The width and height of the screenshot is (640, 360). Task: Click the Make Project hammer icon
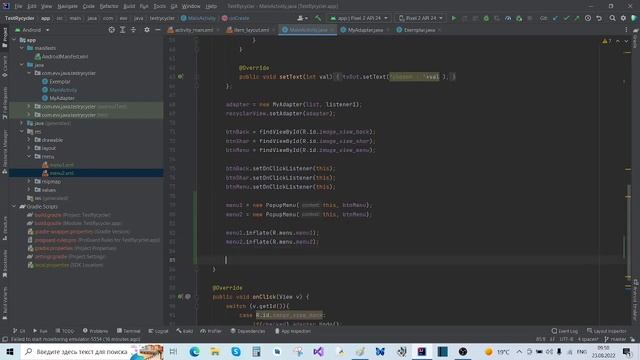(318, 18)
